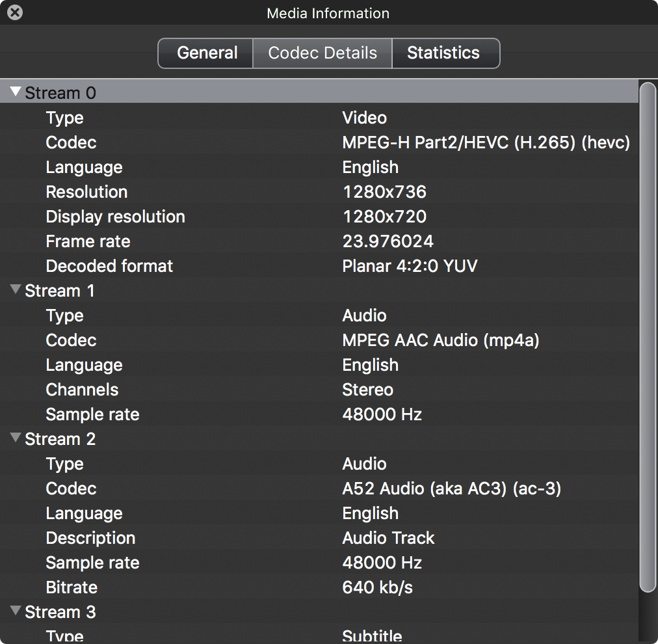This screenshot has height=644, width=658.
Task: Click the Bitrate 640 kb/s value
Action: [377, 587]
